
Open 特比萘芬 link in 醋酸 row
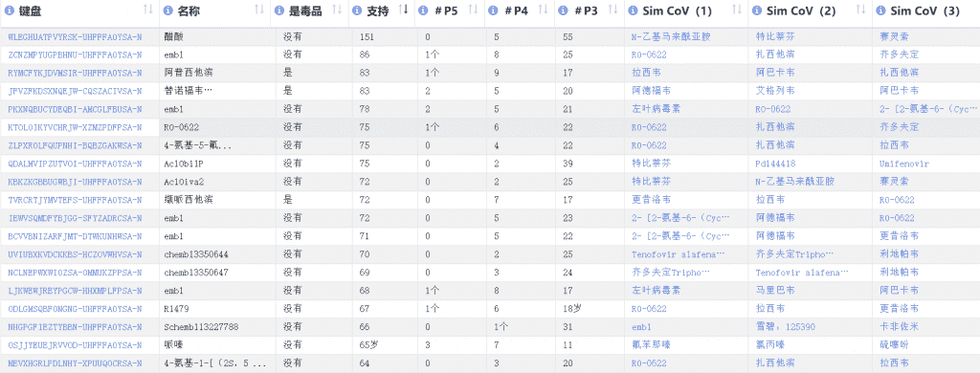[775, 37]
